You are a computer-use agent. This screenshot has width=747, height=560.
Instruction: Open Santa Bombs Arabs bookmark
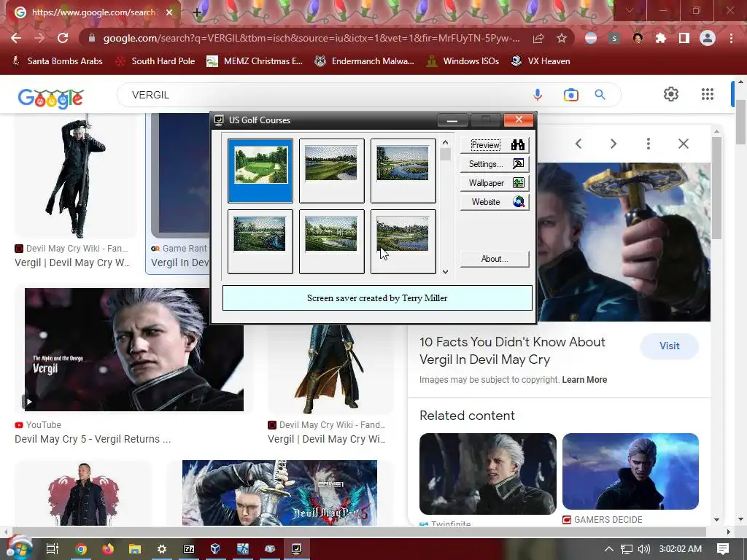[x=57, y=61]
